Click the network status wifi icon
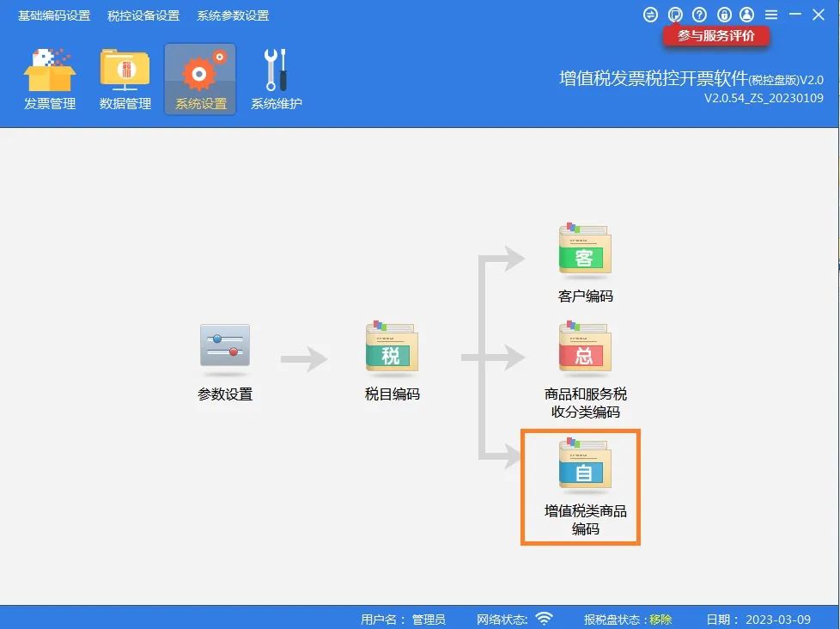Image resolution: width=840 pixels, height=629 pixels. point(545,619)
